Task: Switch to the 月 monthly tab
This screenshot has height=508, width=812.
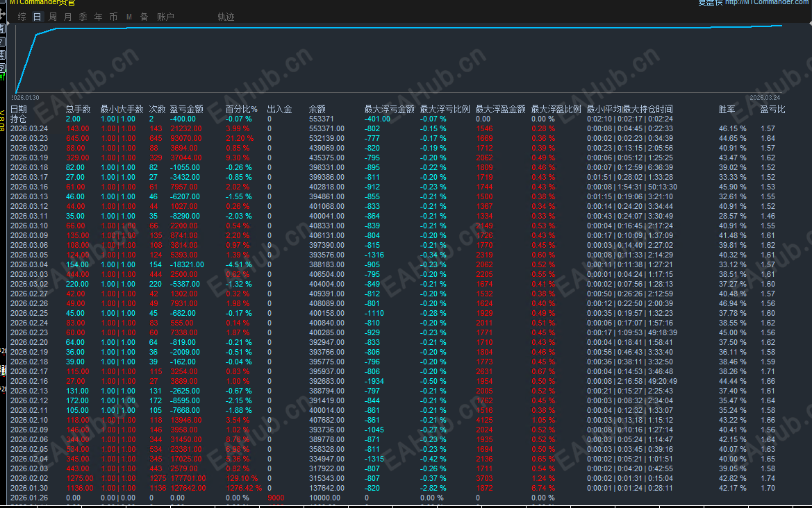Action: 68,17
